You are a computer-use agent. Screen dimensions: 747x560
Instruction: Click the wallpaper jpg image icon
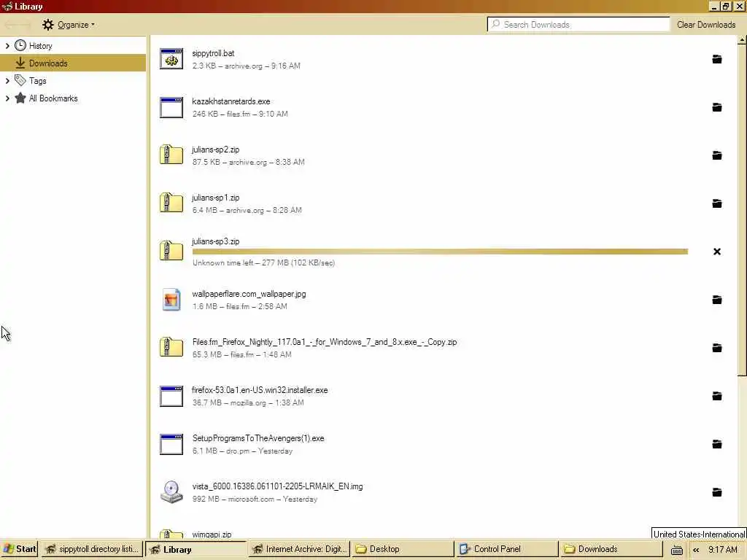point(171,300)
